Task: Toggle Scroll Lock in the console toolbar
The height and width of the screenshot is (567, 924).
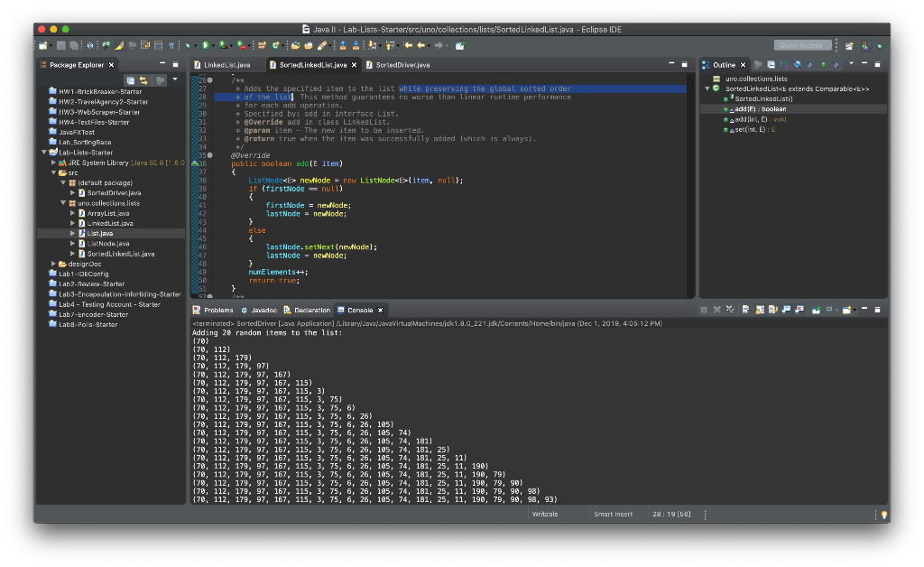Action: 760,310
